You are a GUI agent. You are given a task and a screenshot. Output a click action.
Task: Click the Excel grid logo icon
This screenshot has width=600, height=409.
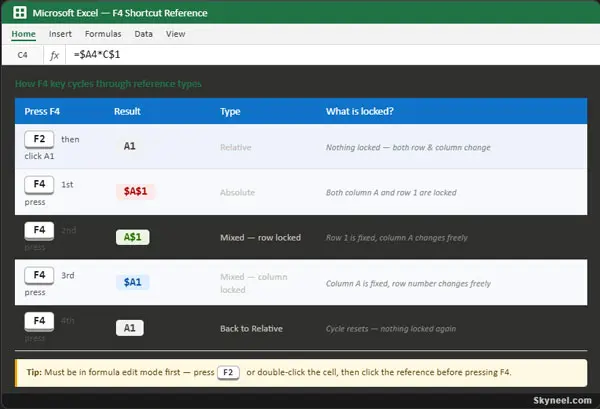pos(20,13)
